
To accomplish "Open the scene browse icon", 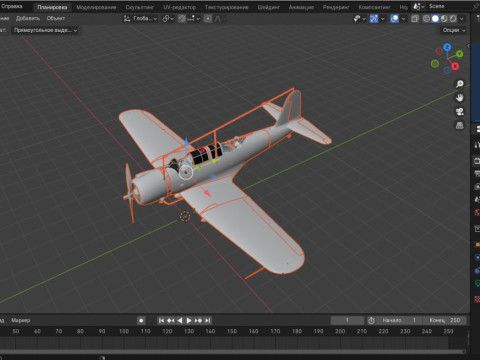I will click(x=418, y=7).
